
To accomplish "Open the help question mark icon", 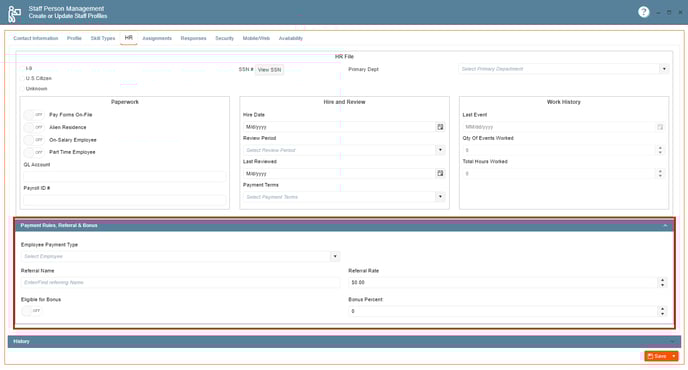I will point(643,12).
